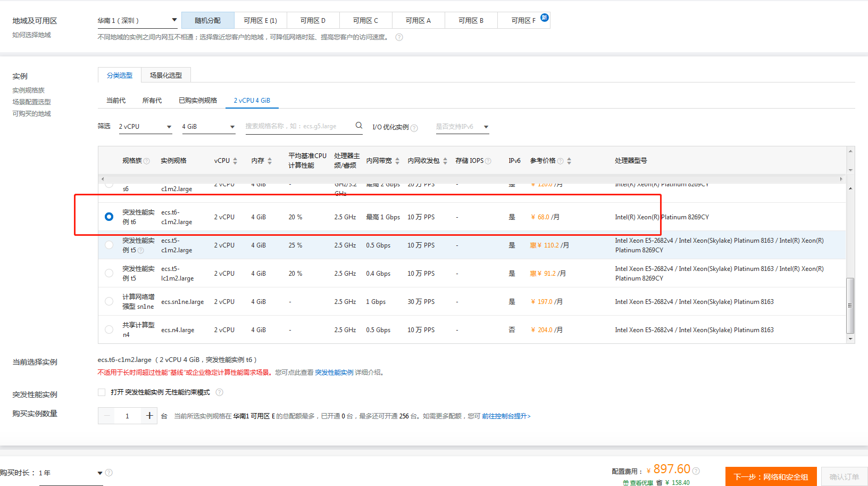Open the 华南 1 (深圳) region dropdown
Viewport: 868px width, 486px height.
pos(137,21)
